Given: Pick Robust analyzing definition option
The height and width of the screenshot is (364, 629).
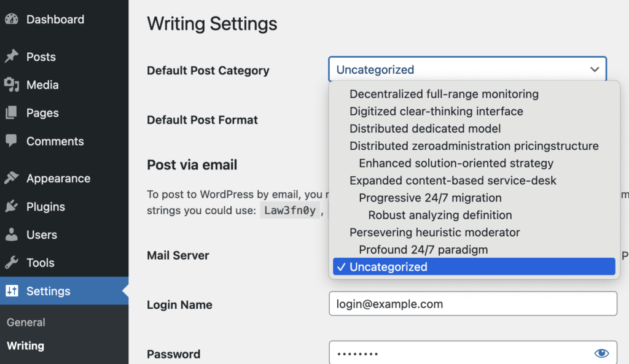Looking at the screenshot, I should [474, 215].
